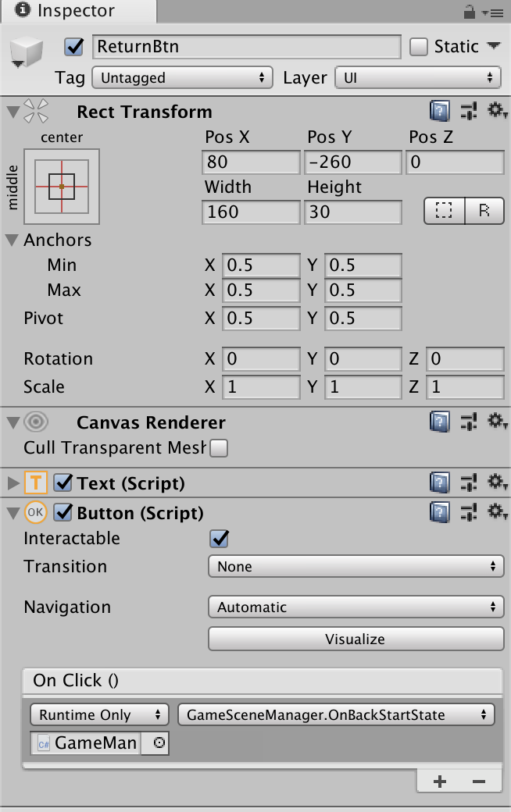Toggle Cull Transparent Mesh checkbox

[220, 448]
